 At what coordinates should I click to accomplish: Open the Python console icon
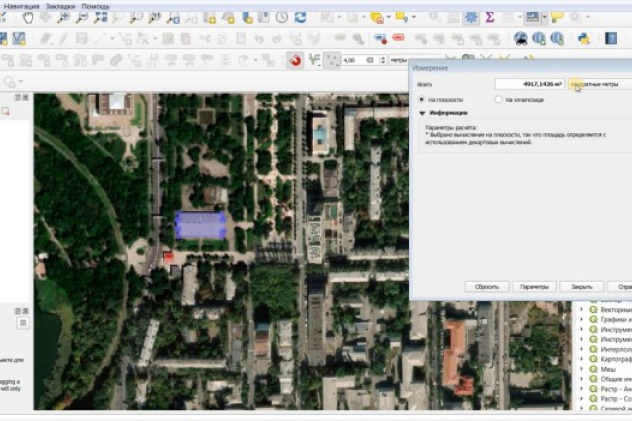coord(584,39)
